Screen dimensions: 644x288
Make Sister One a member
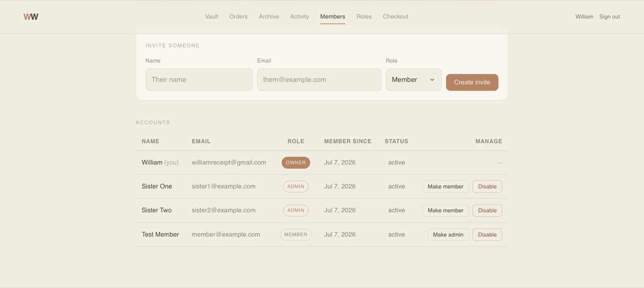point(445,186)
